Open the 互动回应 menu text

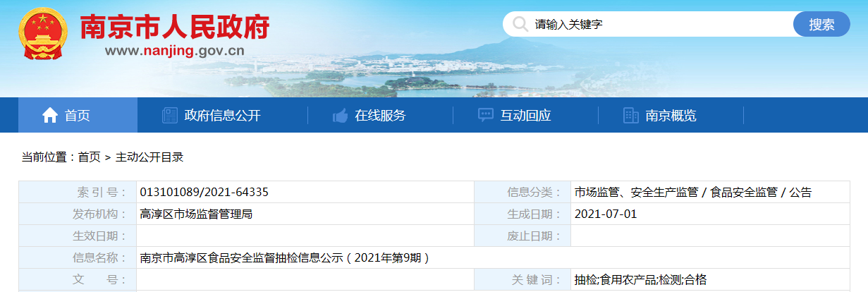(525, 116)
